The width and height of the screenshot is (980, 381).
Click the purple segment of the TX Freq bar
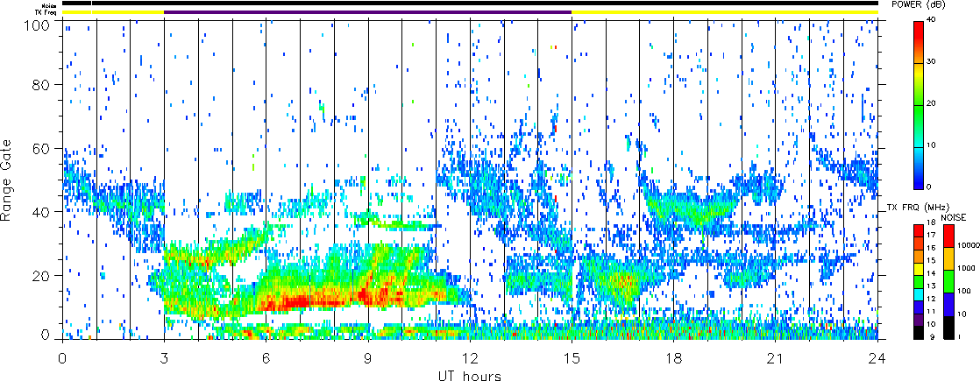367,12
